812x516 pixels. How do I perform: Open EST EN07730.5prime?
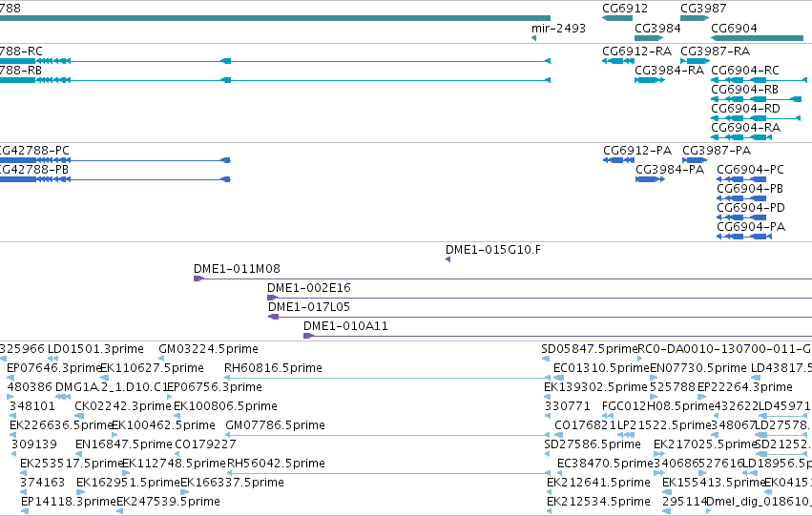[x=698, y=368]
